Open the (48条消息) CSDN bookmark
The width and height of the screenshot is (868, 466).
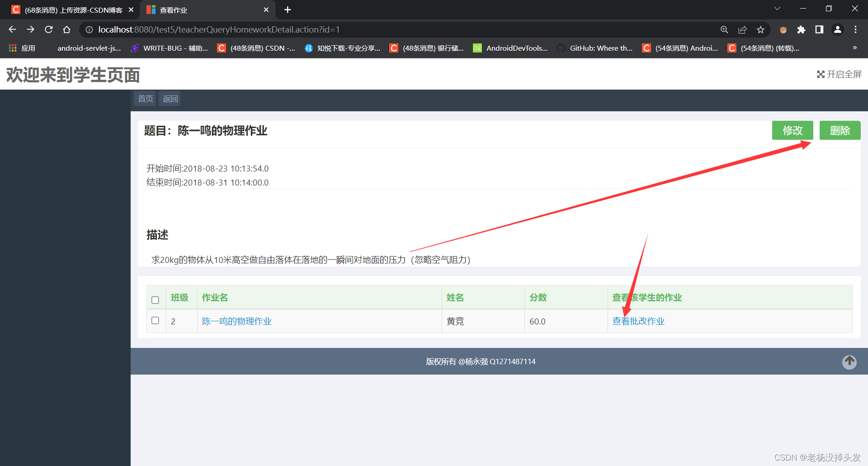256,48
